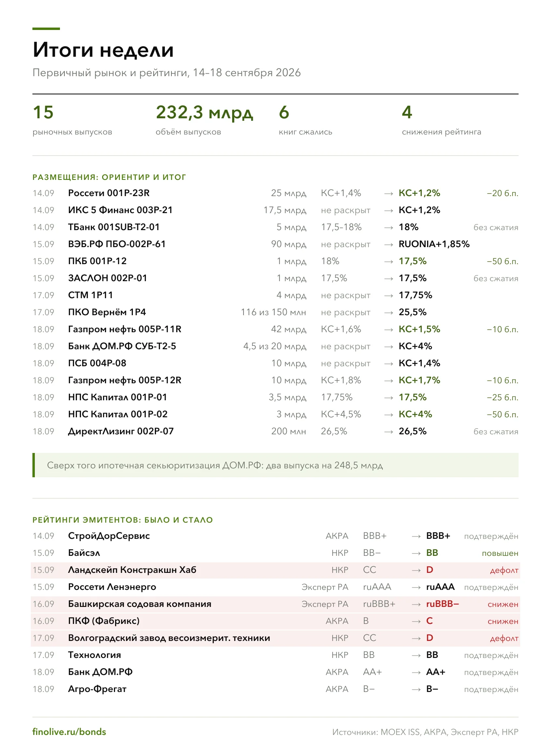This screenshot has width=551, height=756.
Task: Click the "КС+1,7%" final spread
Action: (419, 380)
